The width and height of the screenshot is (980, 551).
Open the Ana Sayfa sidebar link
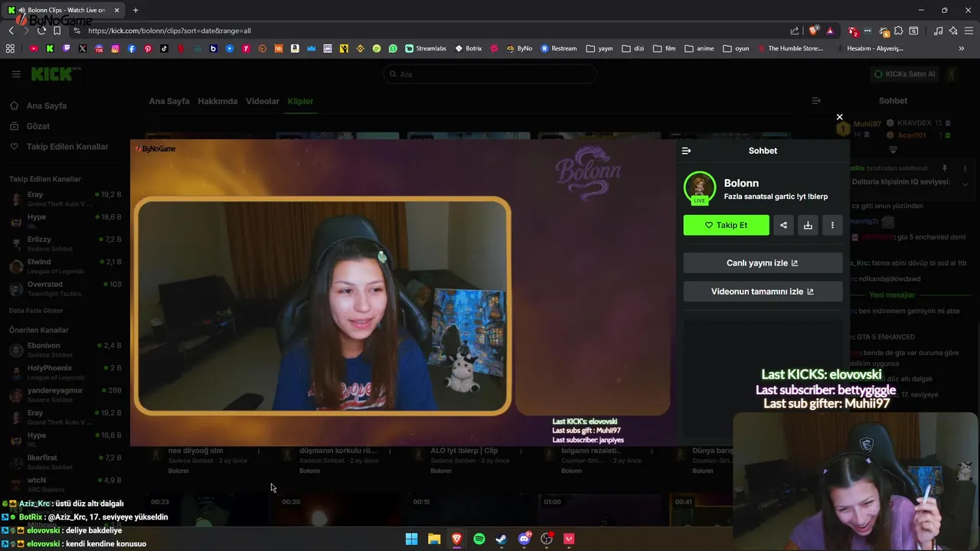(x=47, y=106)
